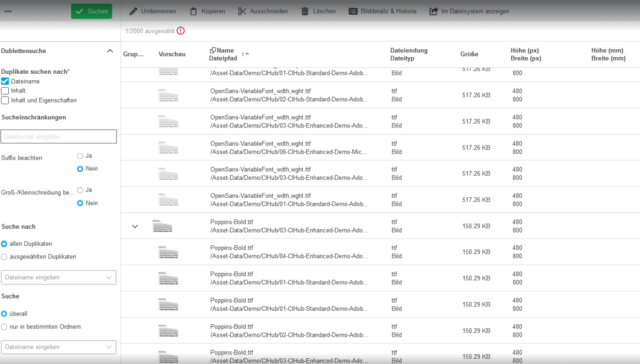Enable the Inhalt checkbox
640x364 pixels.
coord(5,91)
